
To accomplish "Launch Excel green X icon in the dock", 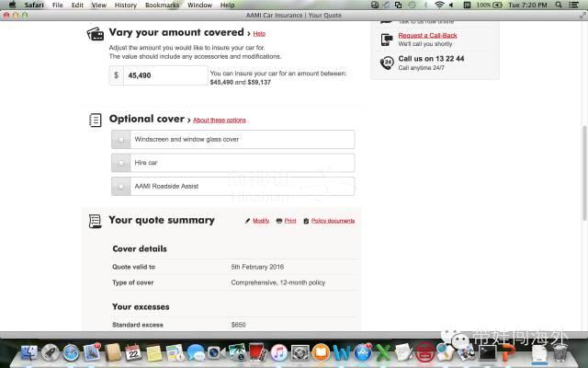I will (x=383, y=353).
